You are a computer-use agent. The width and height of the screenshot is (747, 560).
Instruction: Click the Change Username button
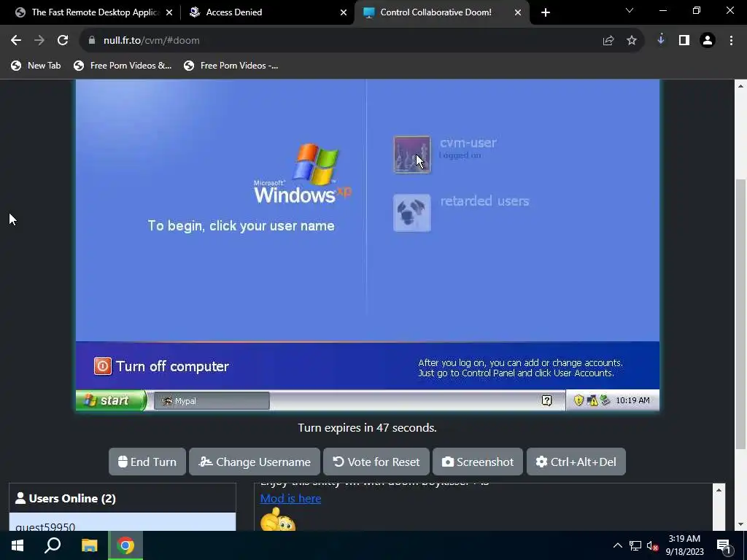pyautogui.click(x=255, y=462)
